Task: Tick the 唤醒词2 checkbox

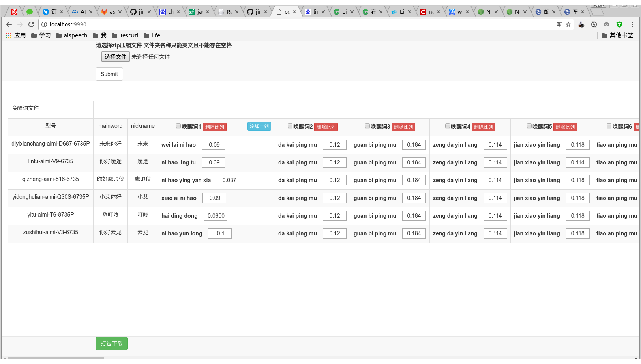Action: coord(290,126)
